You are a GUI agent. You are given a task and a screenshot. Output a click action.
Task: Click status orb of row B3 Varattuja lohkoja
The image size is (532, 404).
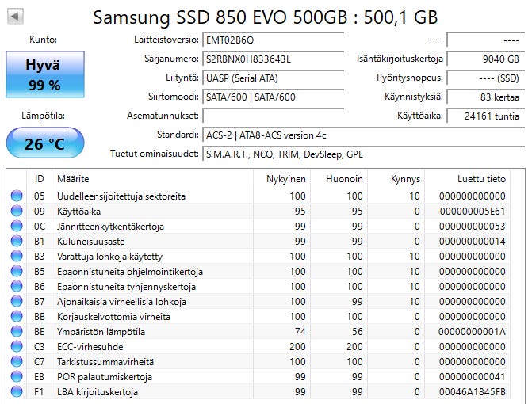coord(17,256)
